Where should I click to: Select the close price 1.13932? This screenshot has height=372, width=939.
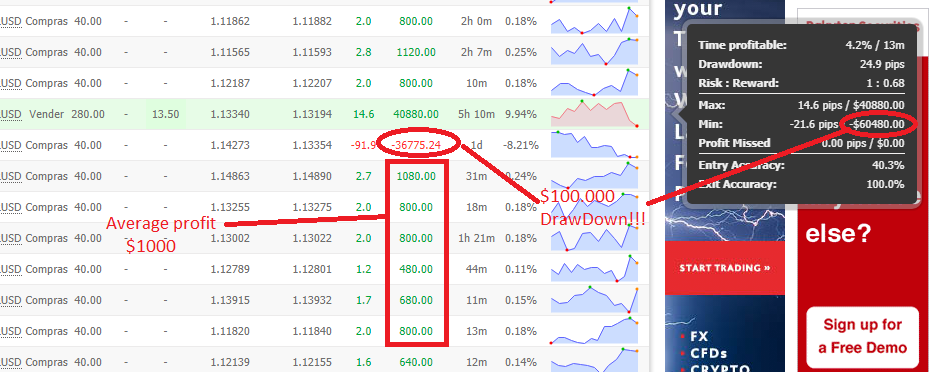coord(312,300)
